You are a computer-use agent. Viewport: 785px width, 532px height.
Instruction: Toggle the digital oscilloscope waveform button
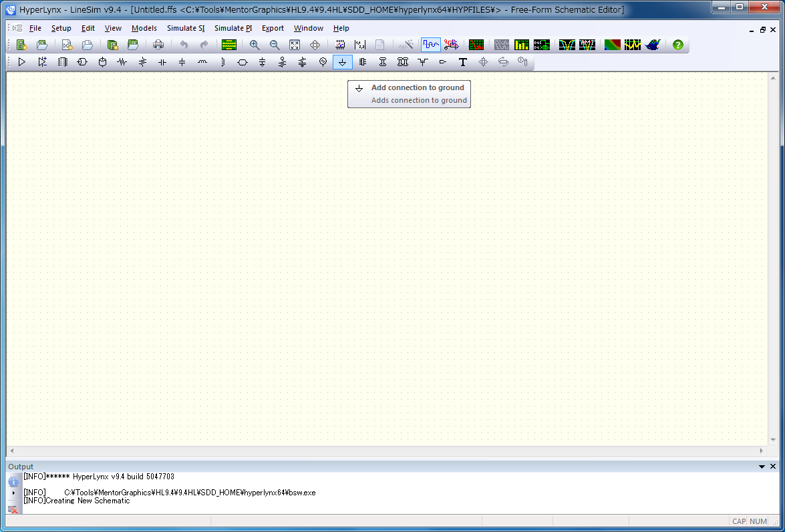pyautogui.click(x=431, y=45)
